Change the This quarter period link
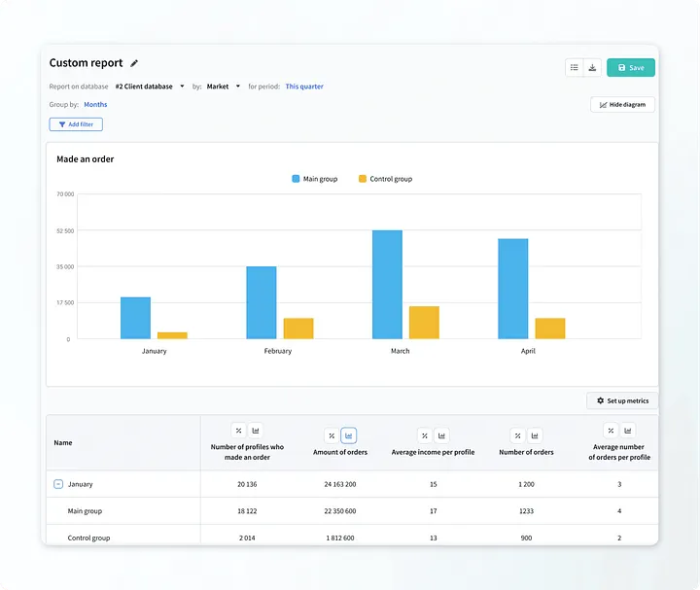 (304, 87)
